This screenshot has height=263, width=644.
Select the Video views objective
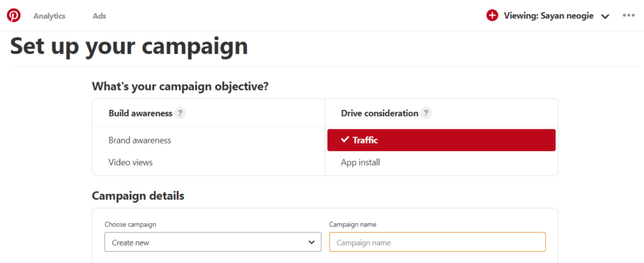point(131,162)
